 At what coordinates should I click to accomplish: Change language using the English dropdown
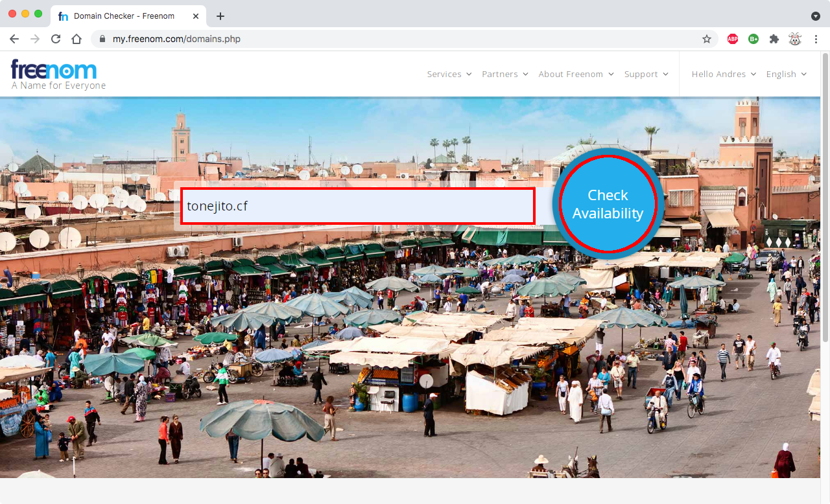coord(786,74)
